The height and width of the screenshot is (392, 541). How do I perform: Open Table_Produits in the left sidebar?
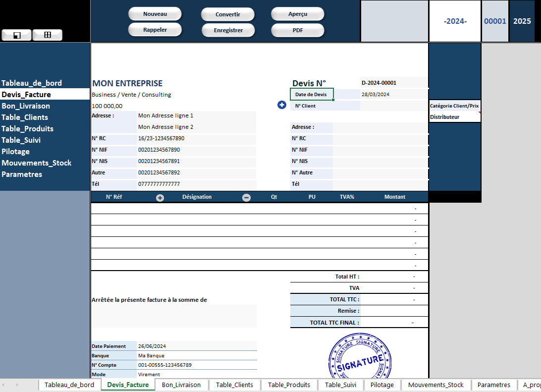coord(28,129)
